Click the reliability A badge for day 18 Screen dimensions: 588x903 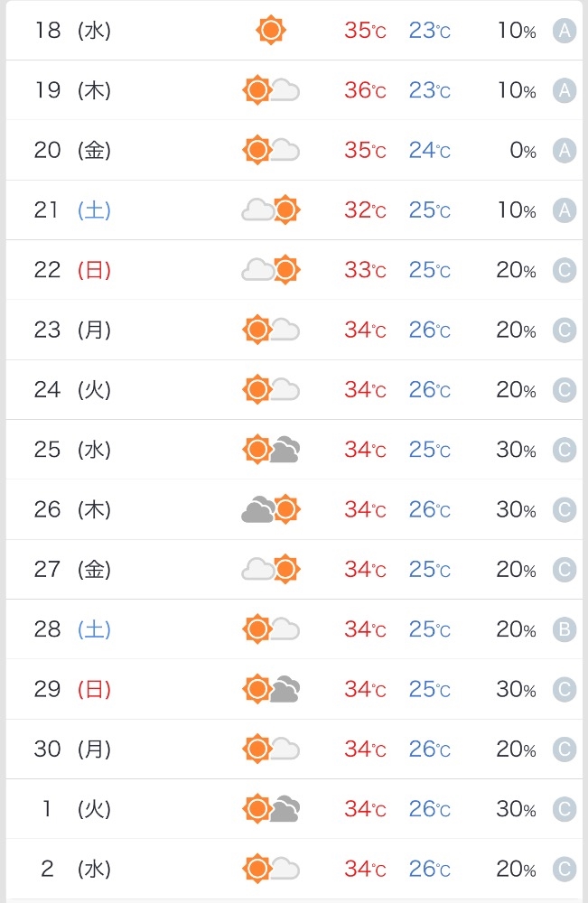point(565,31)
